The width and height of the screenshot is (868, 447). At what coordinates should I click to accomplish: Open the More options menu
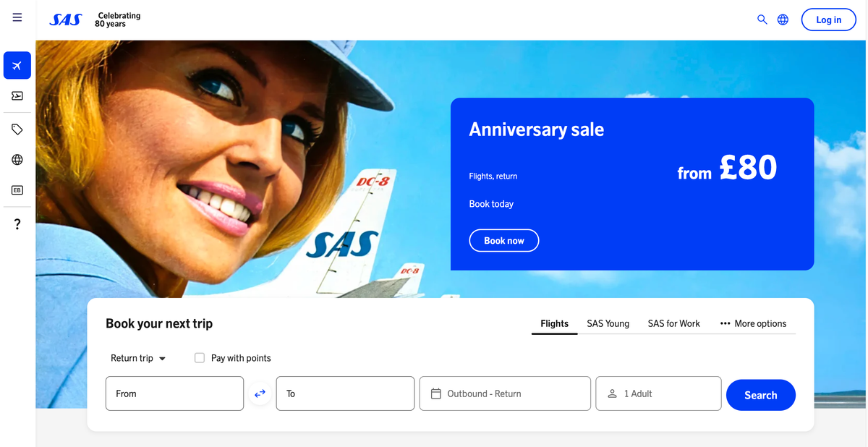point(753,323)
